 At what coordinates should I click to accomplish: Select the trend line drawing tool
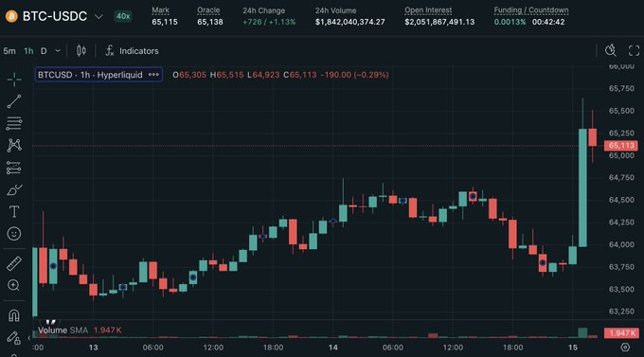tap(14, 101)
